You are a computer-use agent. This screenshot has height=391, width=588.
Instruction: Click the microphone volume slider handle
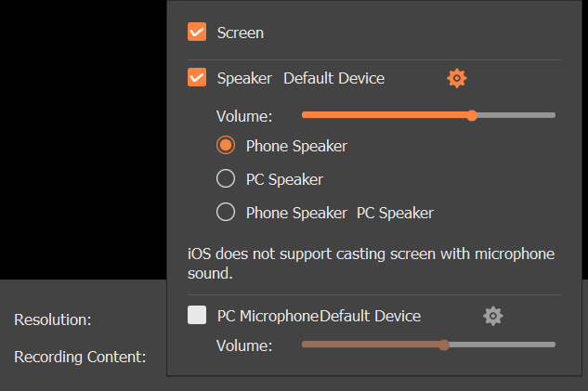pos(444,345)
